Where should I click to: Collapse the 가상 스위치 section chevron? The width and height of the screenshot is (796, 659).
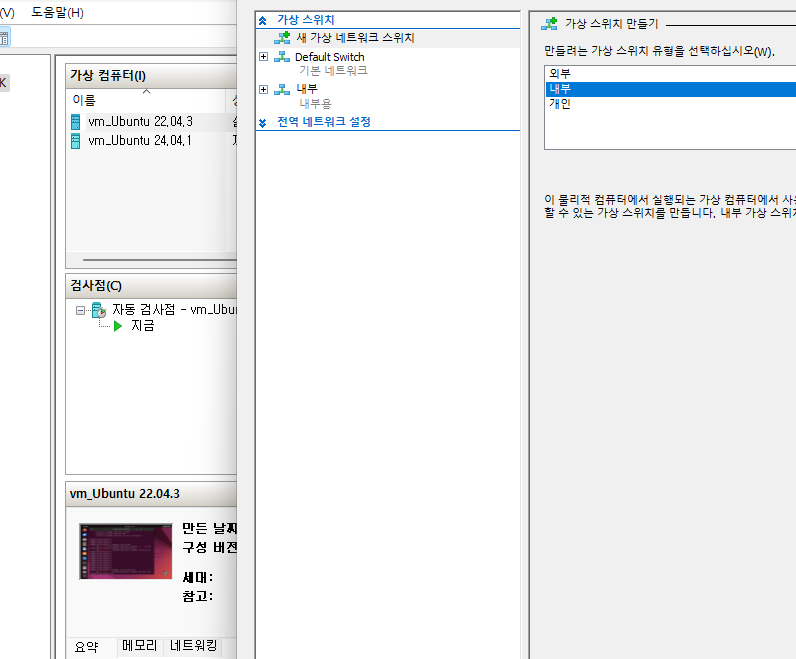263,20
